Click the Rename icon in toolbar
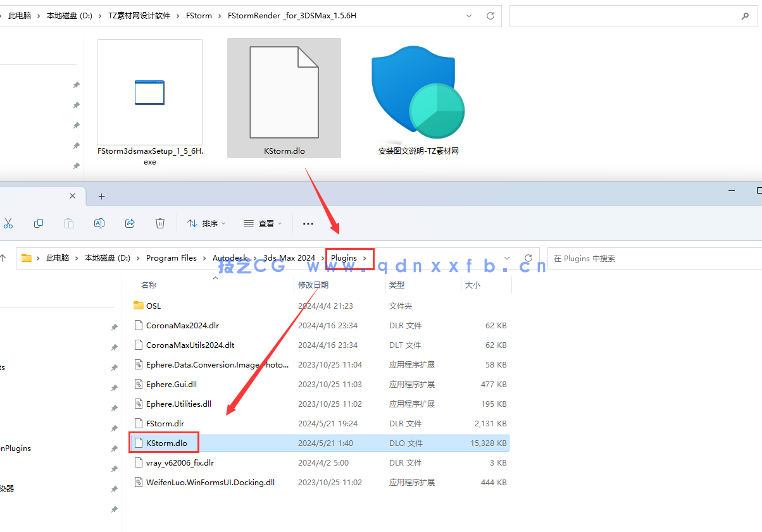The height and width of the screenshot is (532, 762). pyautogui.click(x=99, y=223)
